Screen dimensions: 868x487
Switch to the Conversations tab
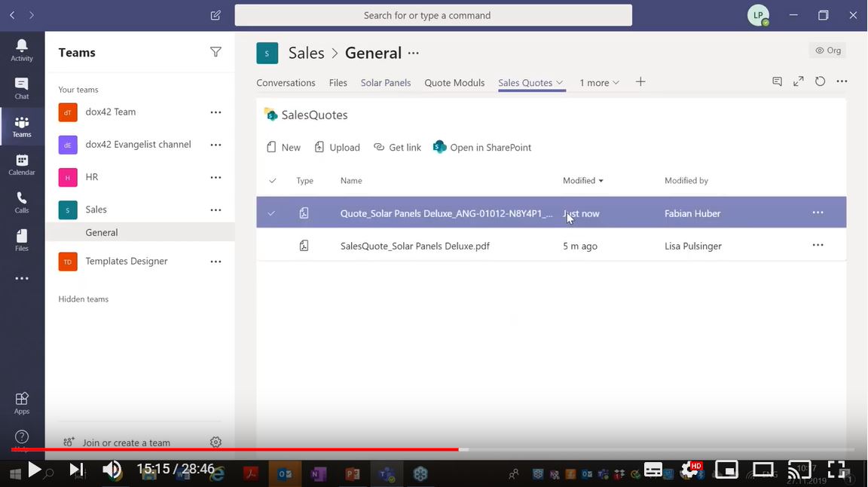tap(286, 83)
